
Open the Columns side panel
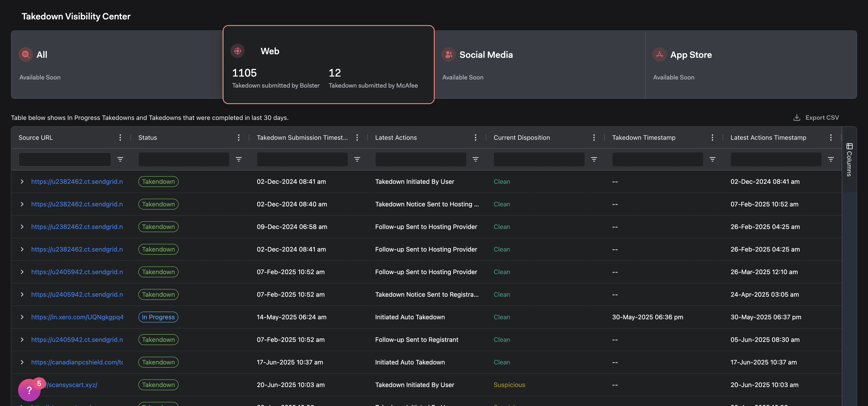pos(849,160)
